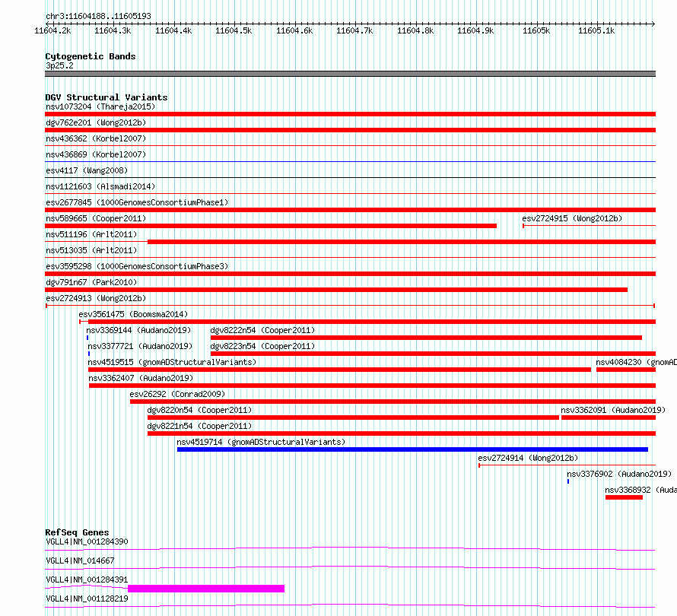
Task: Select nsv3376902 (Audano2019) label
Action: point(619,474)
